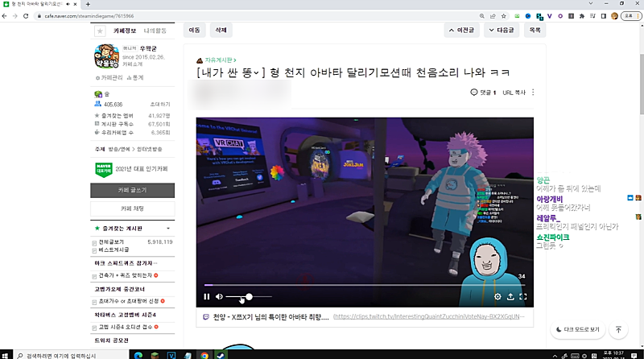This screenshot has width=644, height=359.
Task: Collapse the 즐겨찾는 게시판 section arrow
Action: click(x=168, y=229)
